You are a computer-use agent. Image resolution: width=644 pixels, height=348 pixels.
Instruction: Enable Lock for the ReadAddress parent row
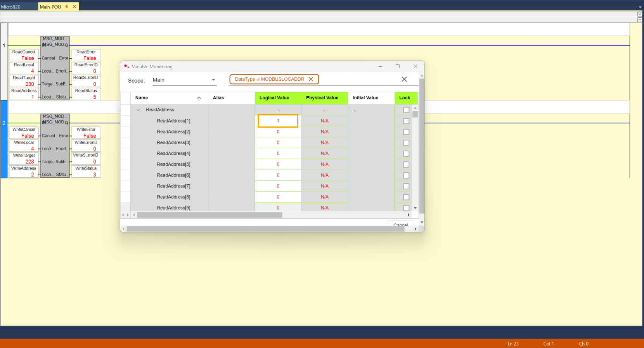tap(406, 110)
